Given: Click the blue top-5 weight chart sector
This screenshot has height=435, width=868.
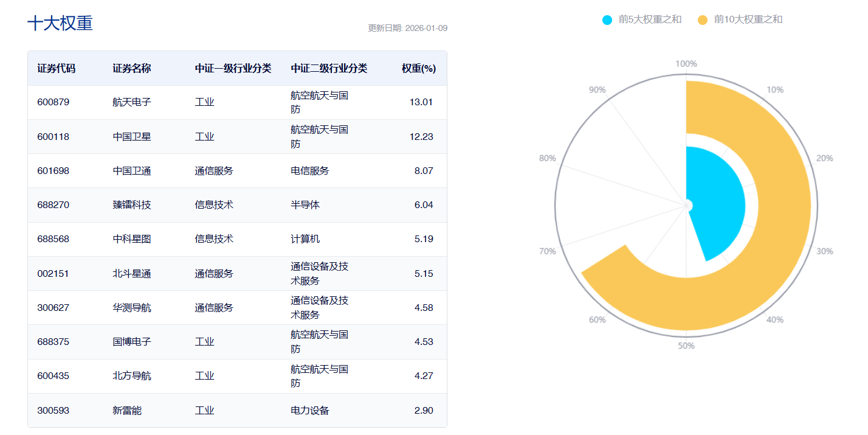Looking at the screenshot, I should pyautogui.click(x=717, y=201).
